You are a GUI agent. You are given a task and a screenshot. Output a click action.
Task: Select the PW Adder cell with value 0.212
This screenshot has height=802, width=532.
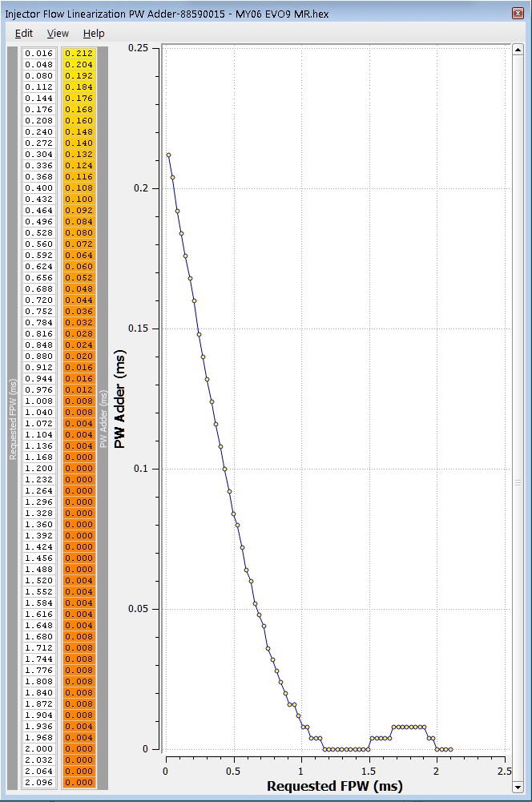click(79, 53)
